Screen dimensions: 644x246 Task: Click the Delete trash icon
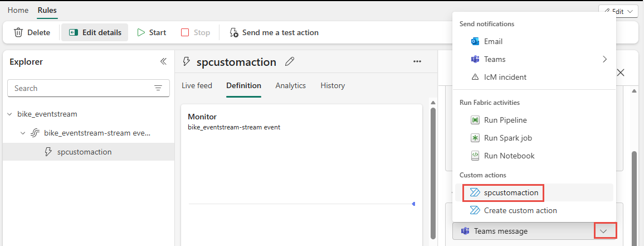pos(18,32)
